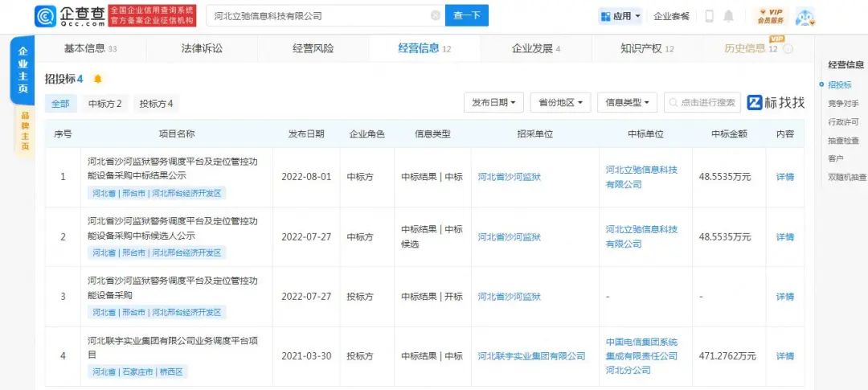The height and width of the screenshot is (390, 868).
Task: Filter by 投标方 4
Action: 156,104
